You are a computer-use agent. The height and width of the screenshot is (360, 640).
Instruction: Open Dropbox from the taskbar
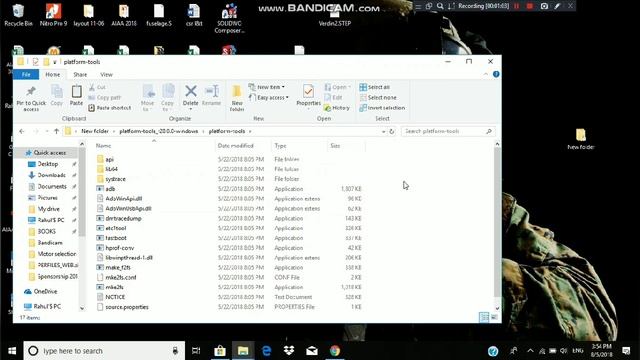289,351
